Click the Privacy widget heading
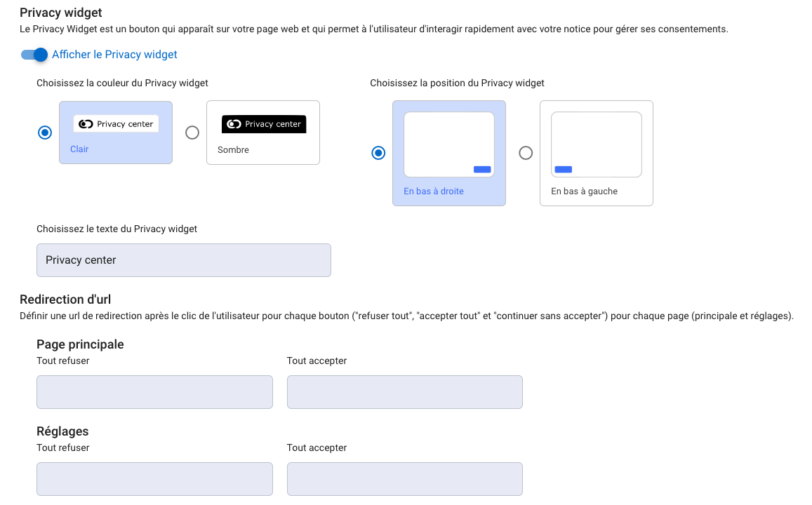Image resolution: width=812 pixels, height=505 pixels. (x=61, y=12)
